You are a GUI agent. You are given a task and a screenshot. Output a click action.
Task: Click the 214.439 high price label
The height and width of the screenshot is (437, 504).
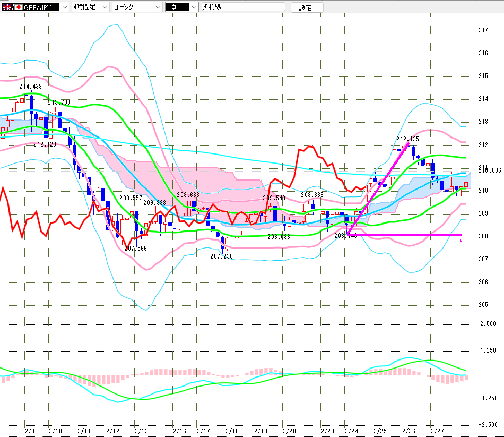pos(30,86)
